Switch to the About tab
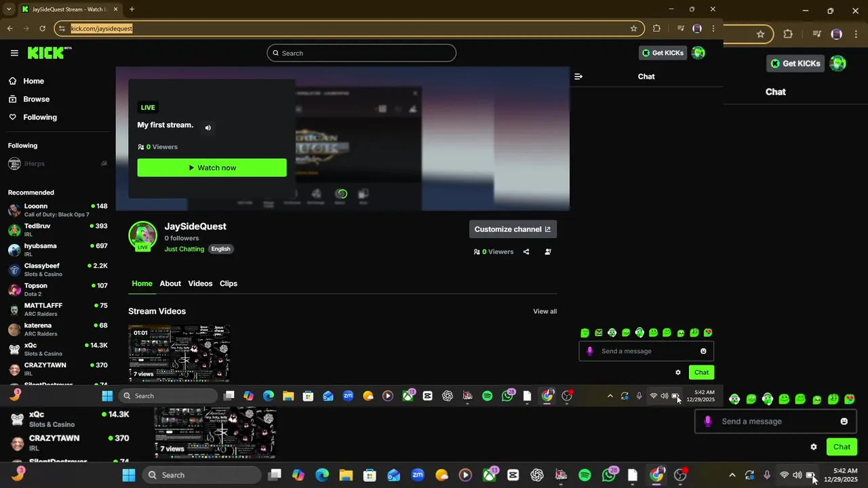 [x=170, y=283]
